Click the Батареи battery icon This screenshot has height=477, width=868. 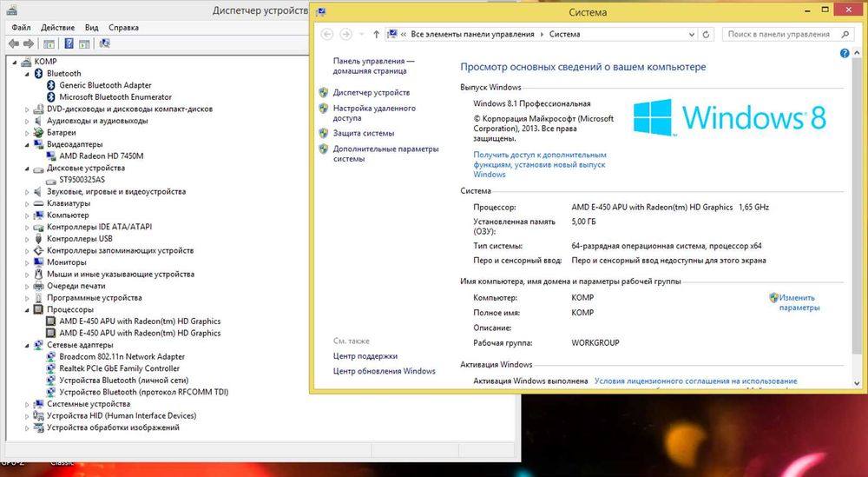click(x=38, y=132)
